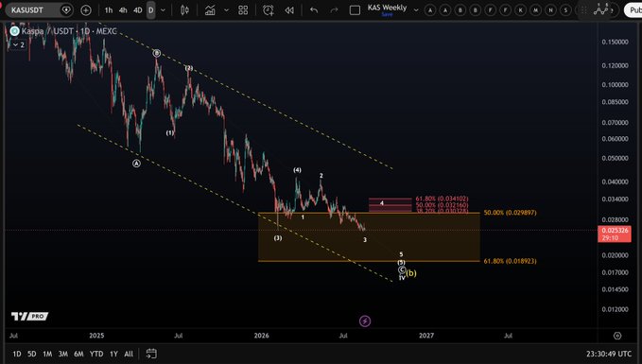Create an alert with the clock icon

(269, 10)
